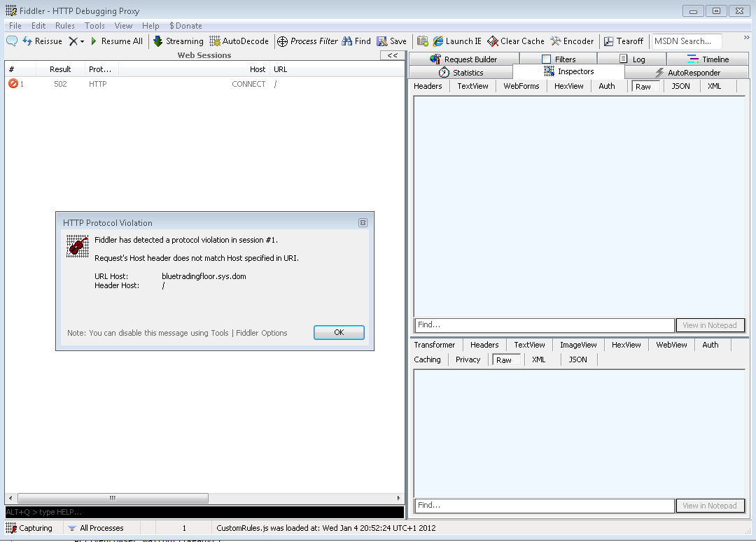This screenshot has height=542, width=756.
Task: Click OK in Protocol Violation dialog
Action: click(339, 332)
